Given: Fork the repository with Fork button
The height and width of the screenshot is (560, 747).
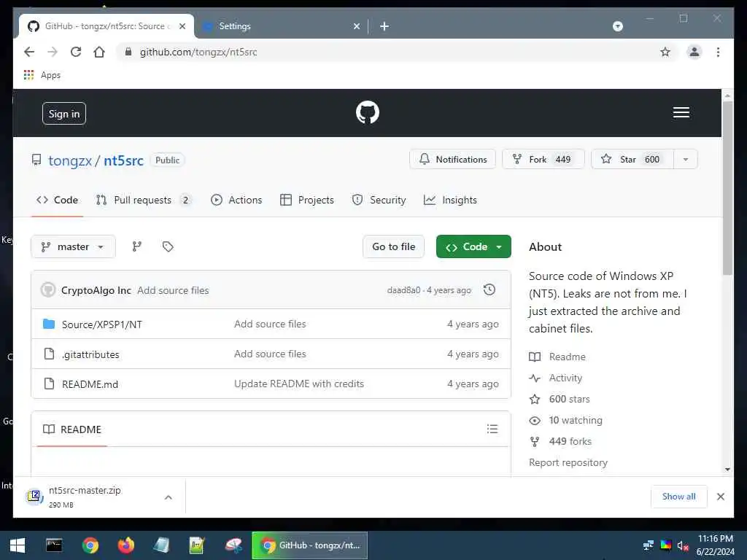Looking at the screenshot, I should [543, 160].
